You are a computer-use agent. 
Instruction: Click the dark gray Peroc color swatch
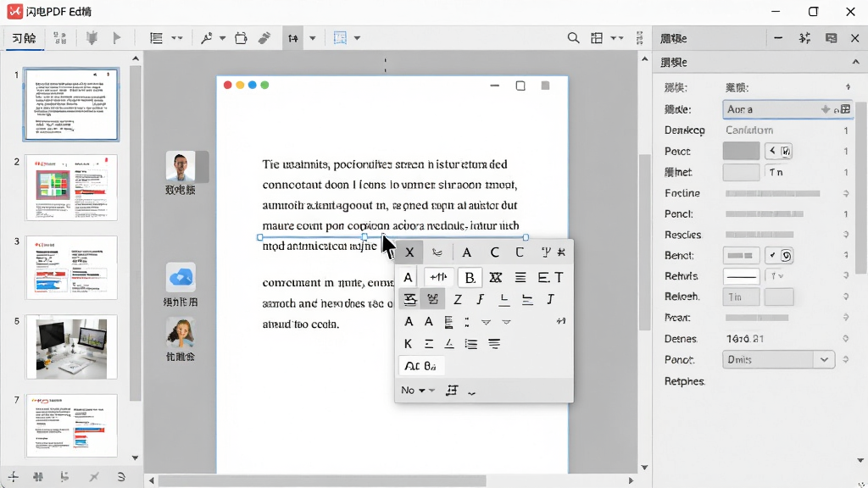[x=741, y=151]
